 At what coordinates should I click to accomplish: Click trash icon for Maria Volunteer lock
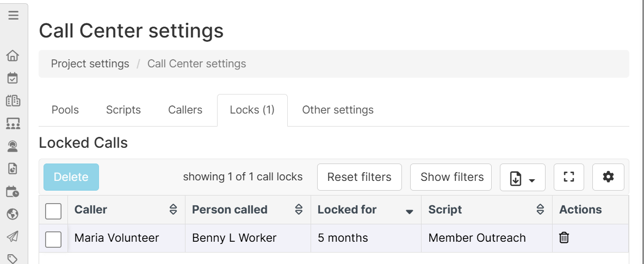coord(564,238)
